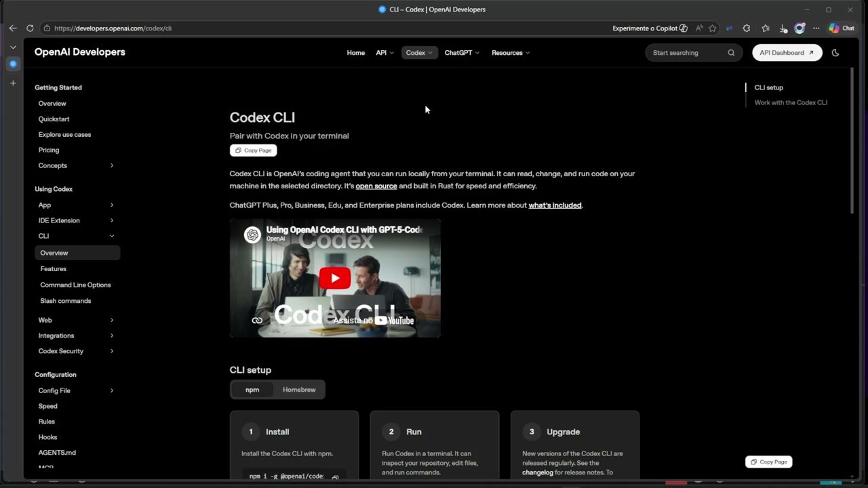Screen dimensions: 868x488
Task: Toggle dark mode moon icon
Action: click(835, 53)
